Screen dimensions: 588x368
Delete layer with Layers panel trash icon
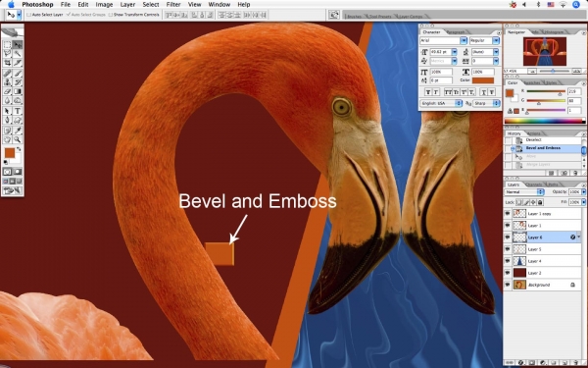[x=576, y=363]
